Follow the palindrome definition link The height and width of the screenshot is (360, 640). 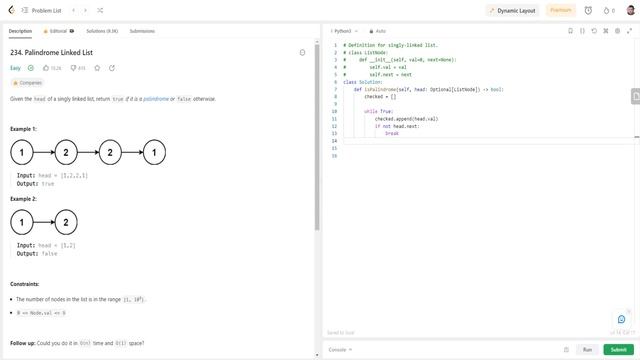pos(156,99)
